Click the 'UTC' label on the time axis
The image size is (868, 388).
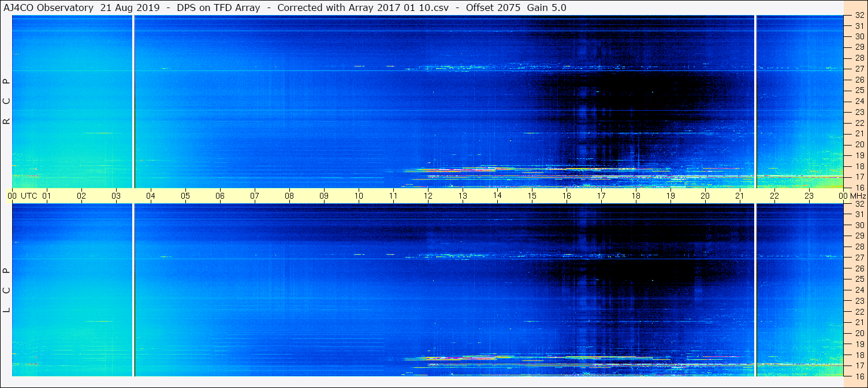(29, 196)
